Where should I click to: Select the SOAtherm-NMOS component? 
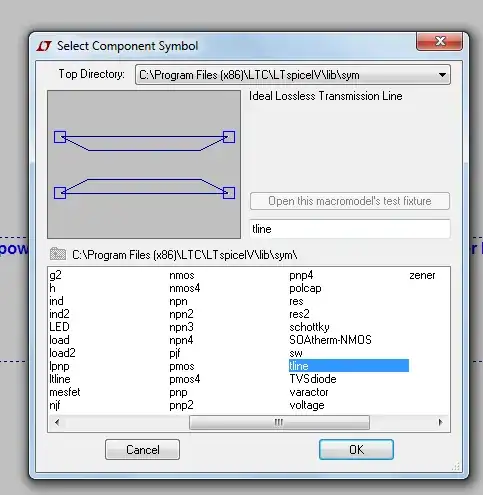click(x=330, y=340)
